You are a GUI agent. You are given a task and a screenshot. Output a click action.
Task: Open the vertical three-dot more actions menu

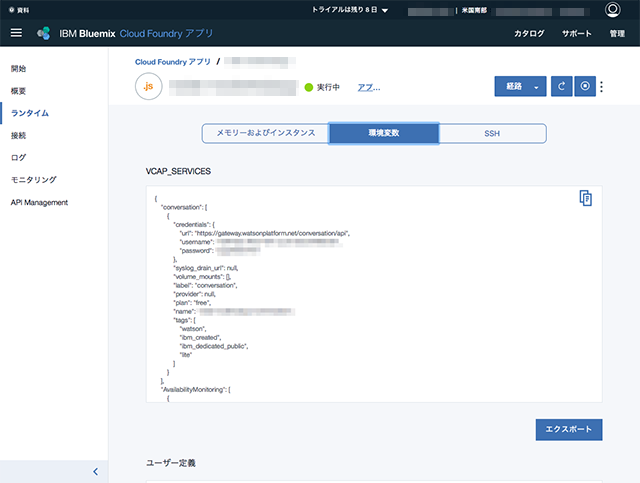pyautogui.click(x=601, y=86)
